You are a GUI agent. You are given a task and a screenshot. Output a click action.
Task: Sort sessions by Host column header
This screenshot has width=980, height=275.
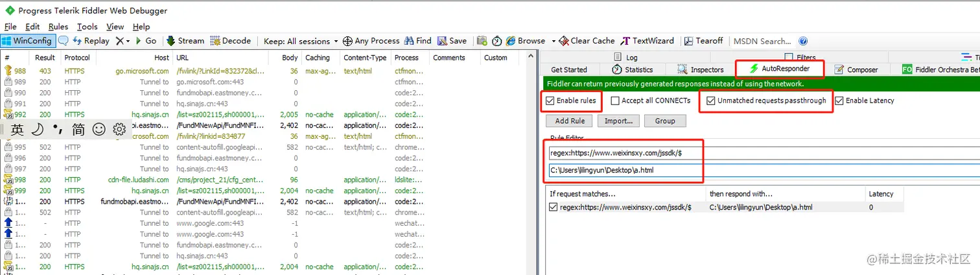click(135, 58)
